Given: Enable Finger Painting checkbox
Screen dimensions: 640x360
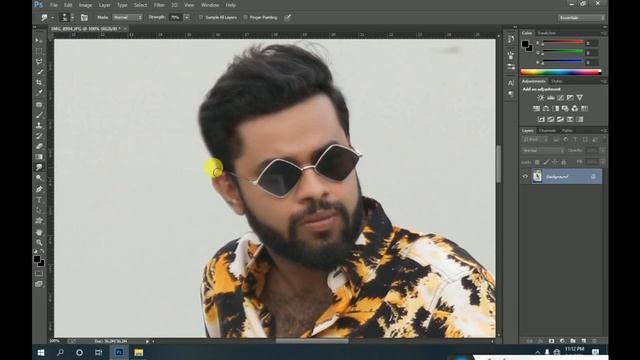Looking at the screenshot, I should (245, 18).
